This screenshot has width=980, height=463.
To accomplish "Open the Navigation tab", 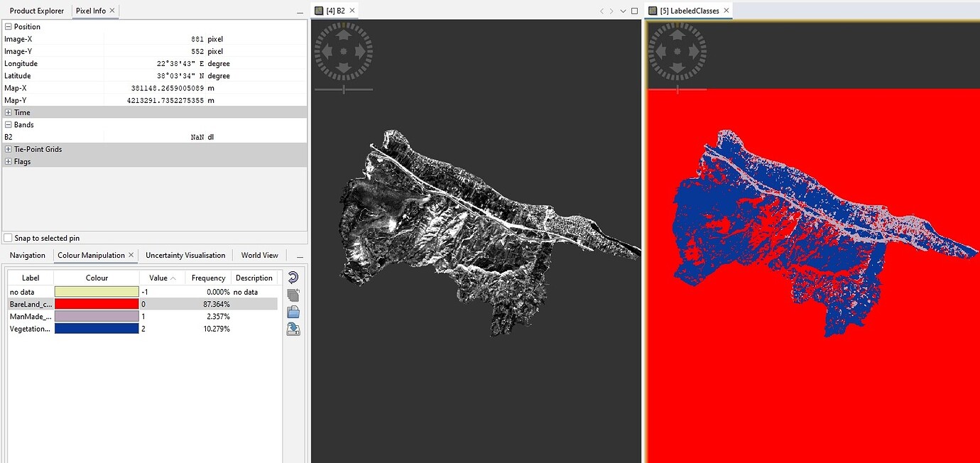I will (28, 255).
